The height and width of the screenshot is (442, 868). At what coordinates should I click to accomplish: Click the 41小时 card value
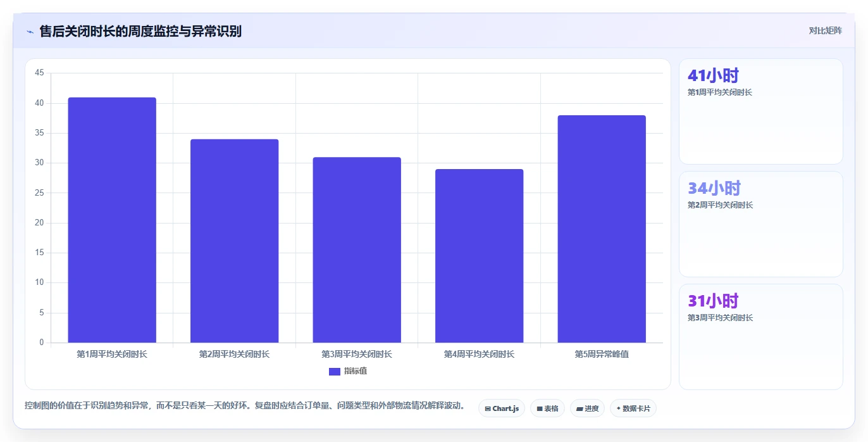point(713,75)
